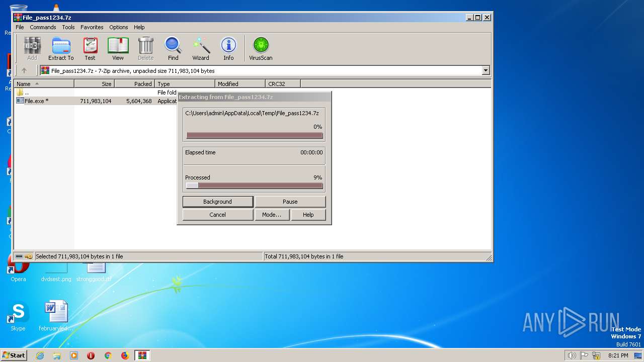Run the Test archive tool
The width and height of the screenshot is (644, 362).
coord(90,49)
